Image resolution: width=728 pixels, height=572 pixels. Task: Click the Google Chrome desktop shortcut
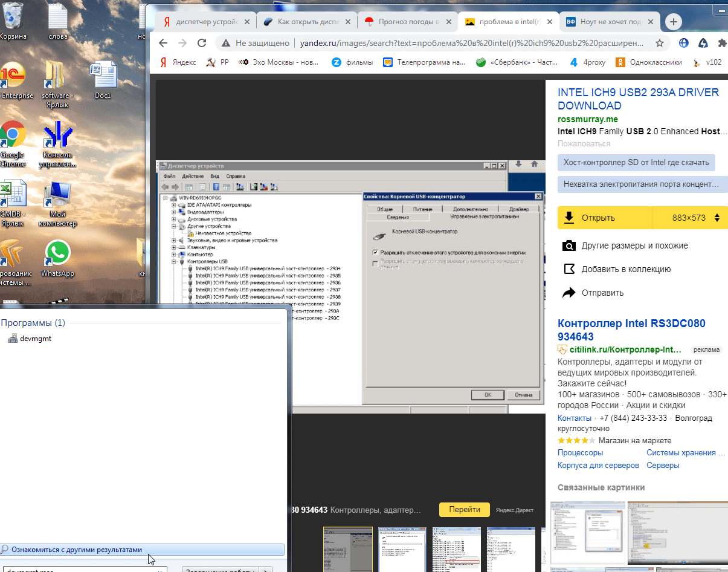pos(12,143)
